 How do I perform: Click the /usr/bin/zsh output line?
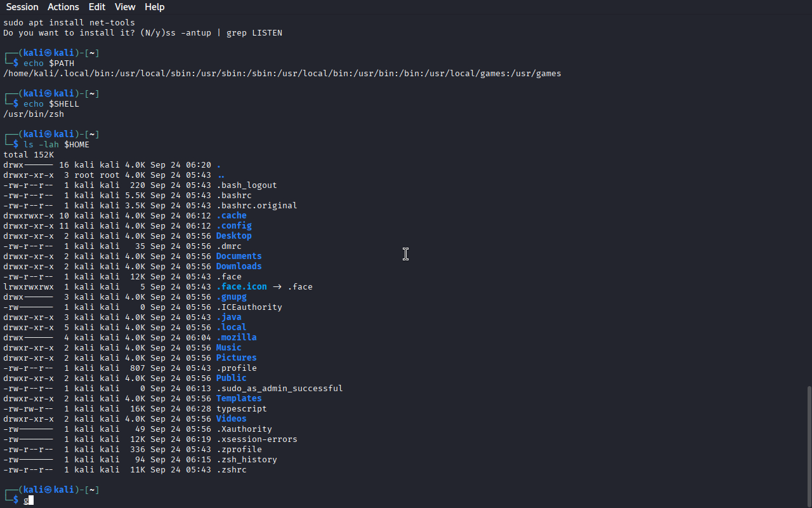point(34,114)
